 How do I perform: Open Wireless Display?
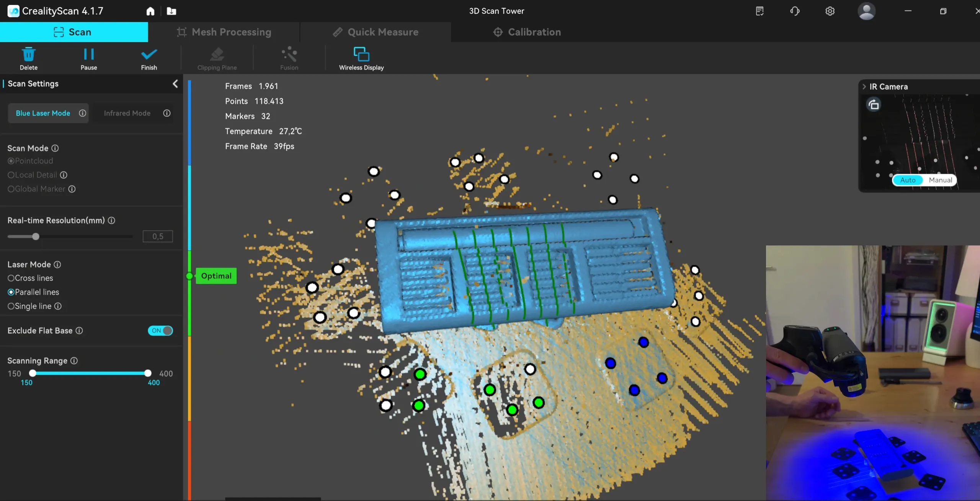[x=361, y=55]
